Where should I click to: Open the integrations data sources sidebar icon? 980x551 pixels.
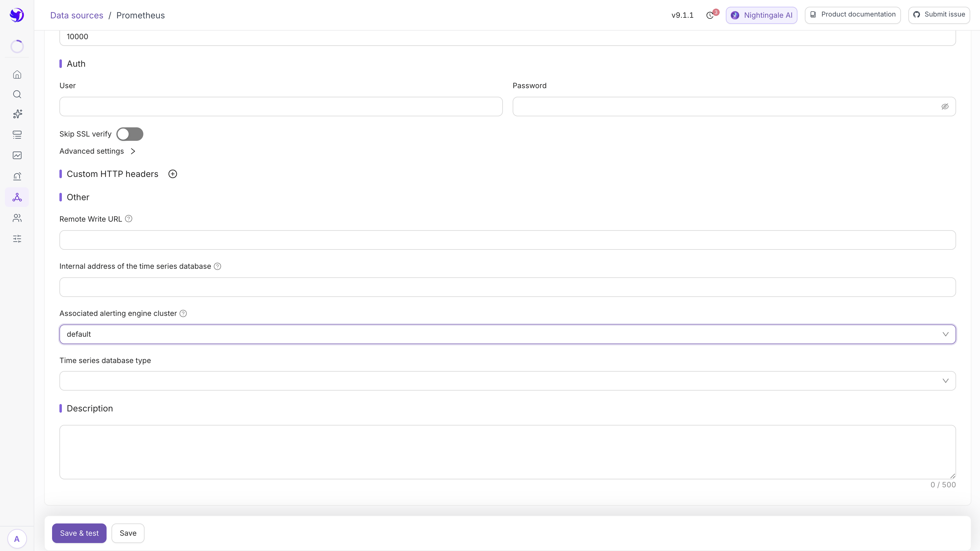click(x=17, y=197)
